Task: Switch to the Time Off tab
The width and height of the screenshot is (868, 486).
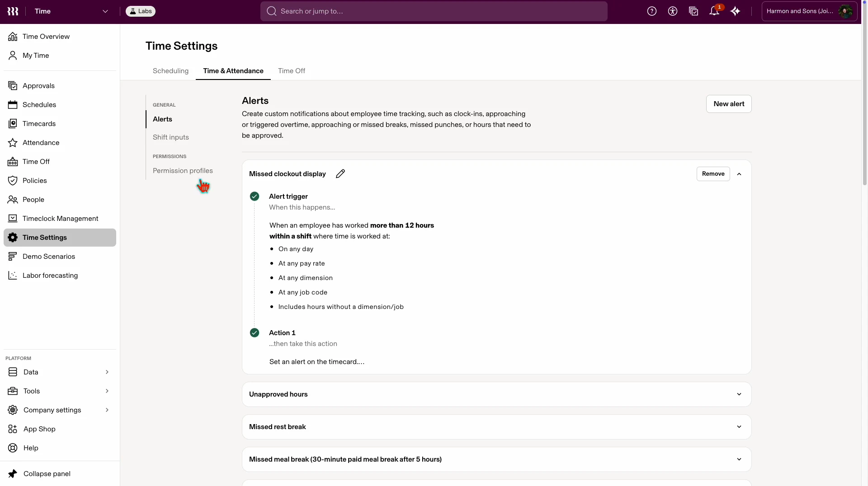Action: [292, 71]
